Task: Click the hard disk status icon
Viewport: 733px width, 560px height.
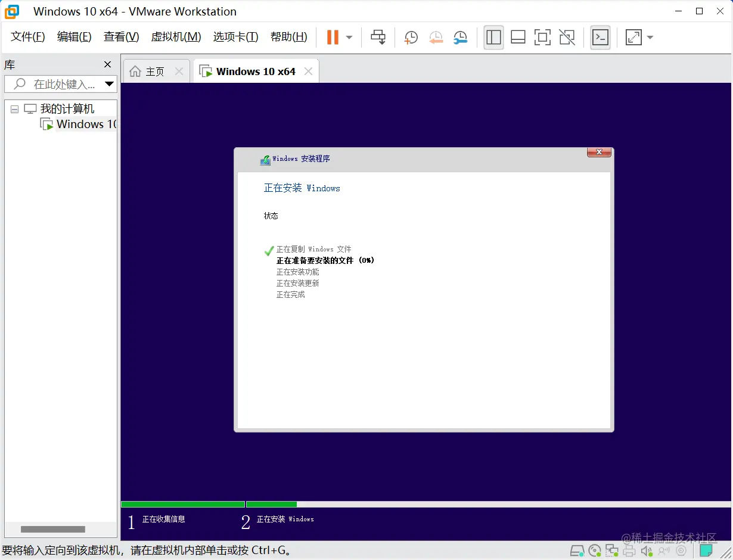Action: pyautogui.click(x=577, y=550)
